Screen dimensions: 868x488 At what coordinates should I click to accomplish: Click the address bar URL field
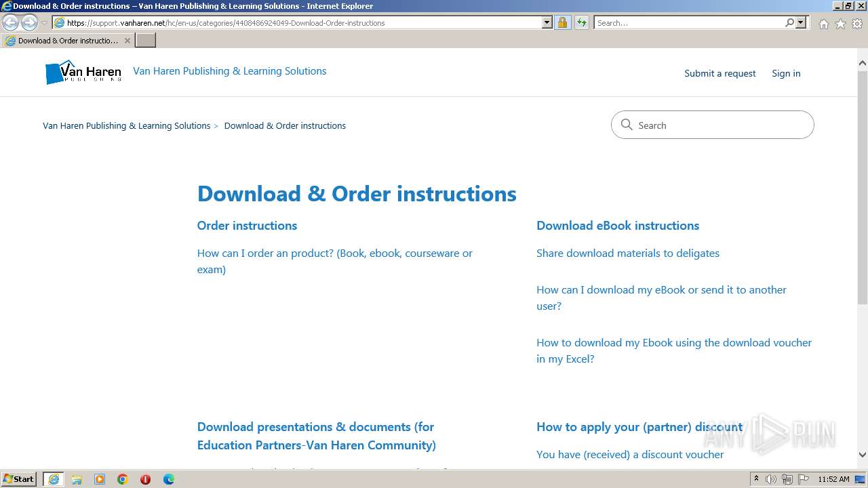[297, 22]
